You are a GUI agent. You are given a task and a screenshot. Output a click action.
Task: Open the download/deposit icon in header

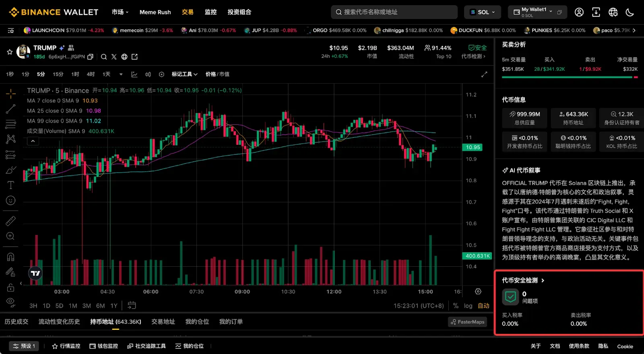[x=596, y=12]
